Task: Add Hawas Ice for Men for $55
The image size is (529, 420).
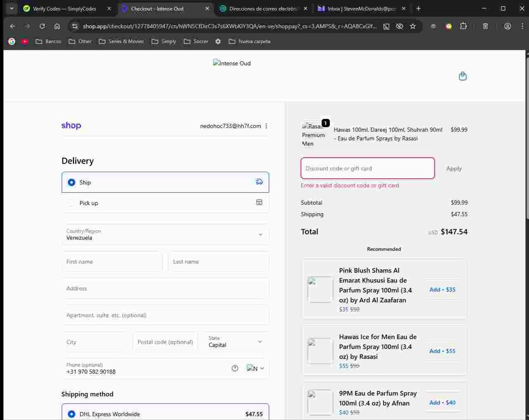Action: (442, 351)
